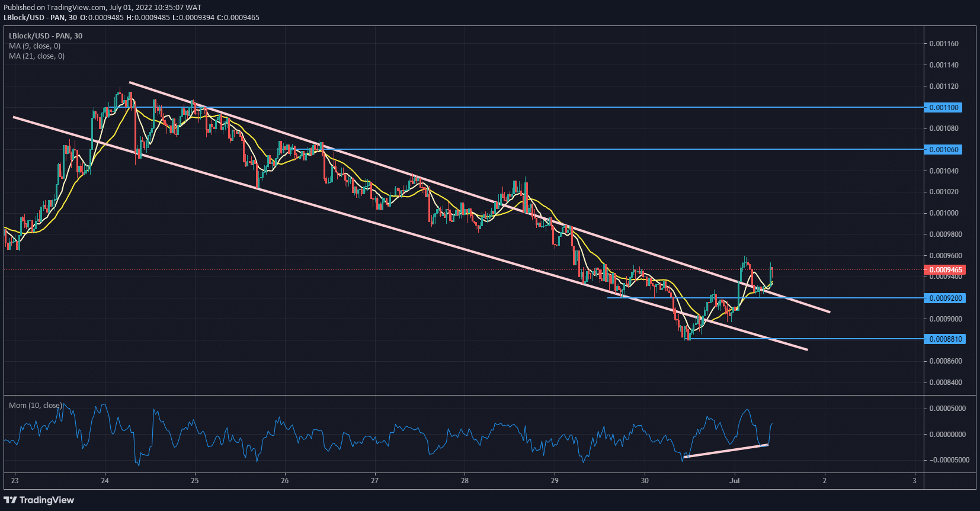
Task: Click the 0.0008400 price axis value
Action: tap(946, 383)
